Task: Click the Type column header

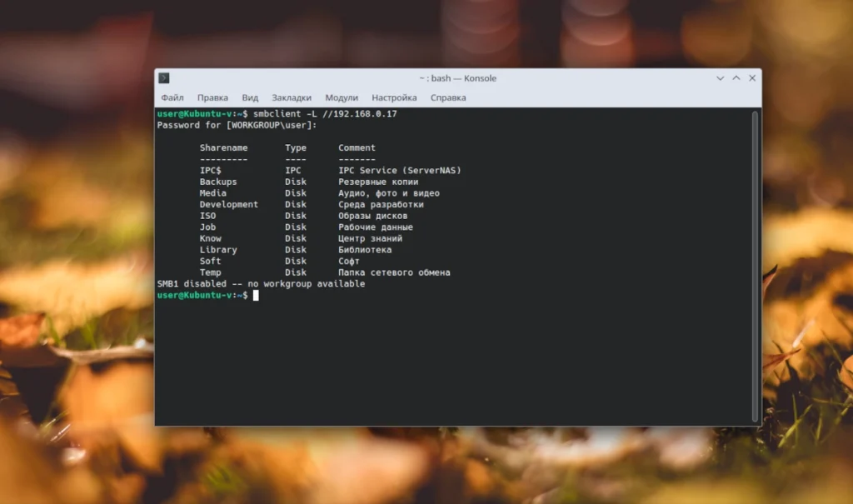Action: 296,148
